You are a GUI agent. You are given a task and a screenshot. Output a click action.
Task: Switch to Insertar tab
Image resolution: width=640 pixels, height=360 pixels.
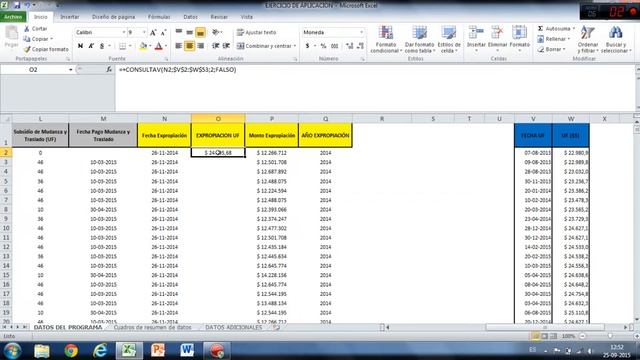[x=70, y=17]
